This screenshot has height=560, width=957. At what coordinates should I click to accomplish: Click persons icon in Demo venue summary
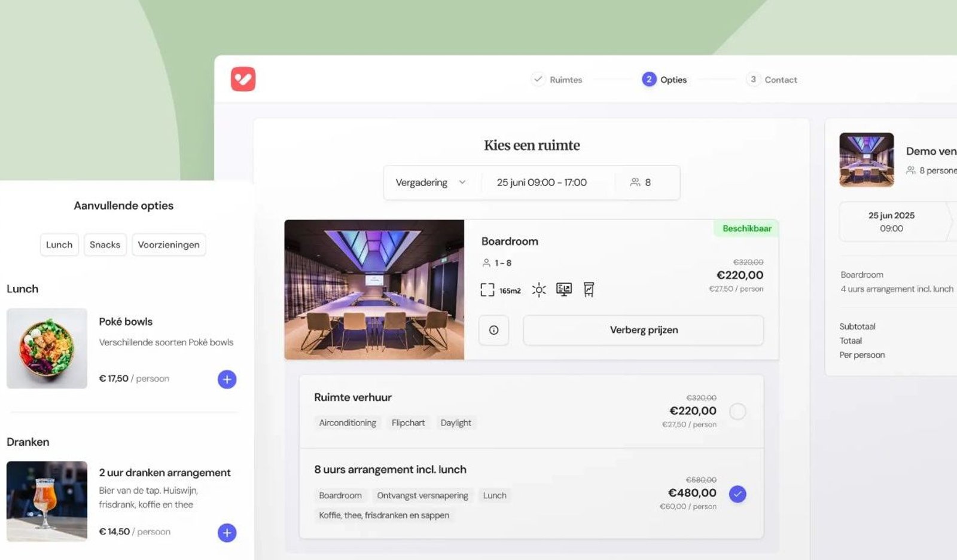tap(911, 170)
